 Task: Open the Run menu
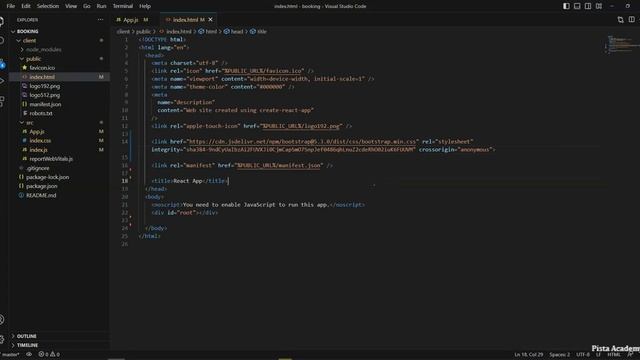101,6
